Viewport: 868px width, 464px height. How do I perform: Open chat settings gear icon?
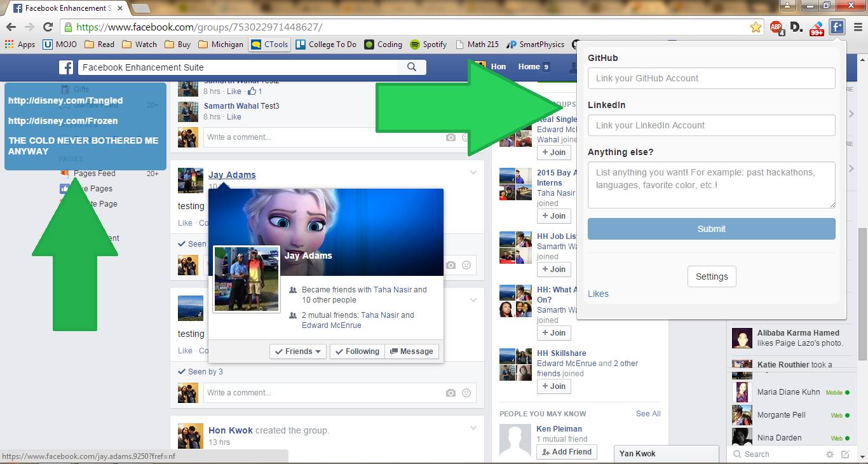829,454
